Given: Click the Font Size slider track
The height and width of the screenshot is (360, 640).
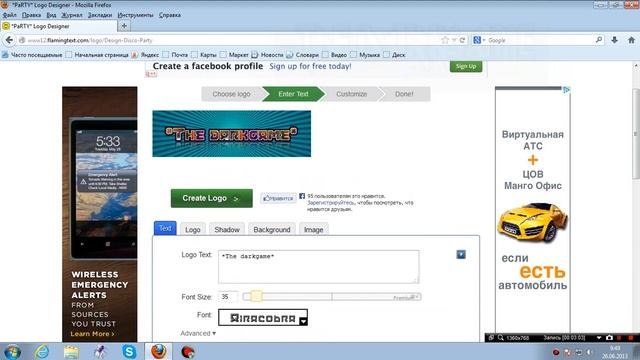Looking at the screenshot, I should pyautogui.click(x=331, y=297).
